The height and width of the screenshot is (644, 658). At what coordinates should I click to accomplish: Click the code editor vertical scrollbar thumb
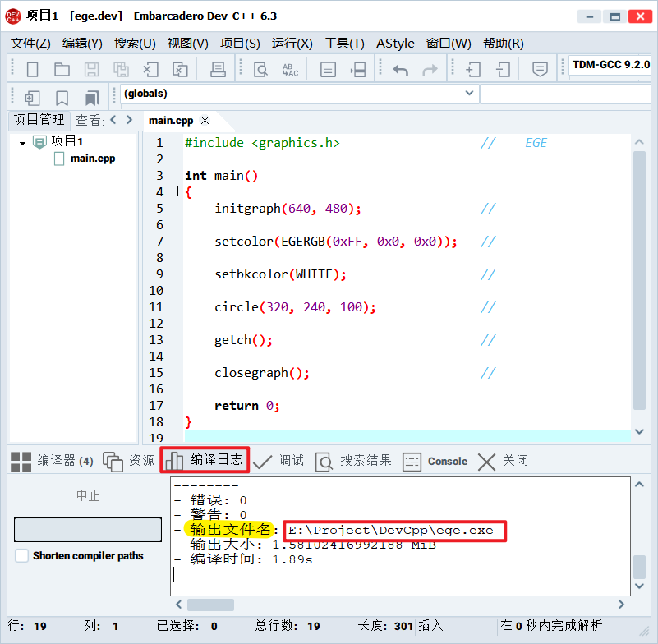(x=639, y=280)
